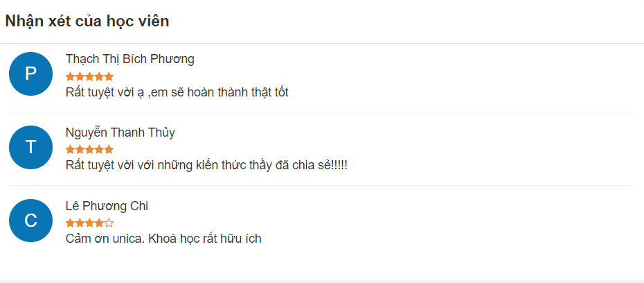
Task: Click the third star of Thạch Thị Bích Phương's rating
Action: pyautogui.click(x=89, y=76)
